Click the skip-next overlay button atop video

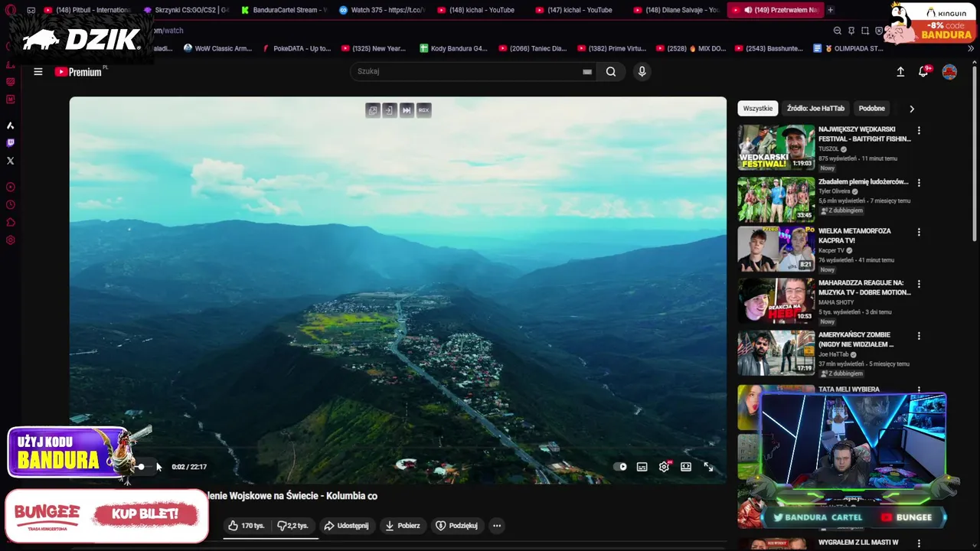tap(407, 110)
